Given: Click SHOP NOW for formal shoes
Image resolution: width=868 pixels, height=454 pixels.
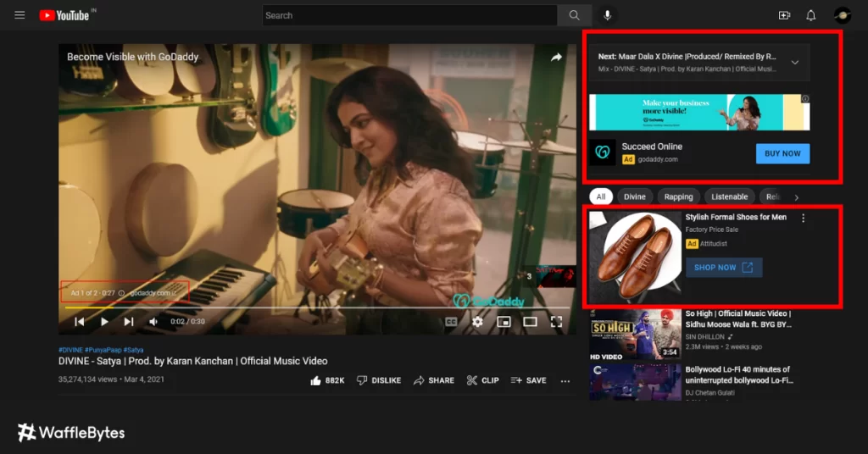Looking at the screenshot, I should coord(723,268).
